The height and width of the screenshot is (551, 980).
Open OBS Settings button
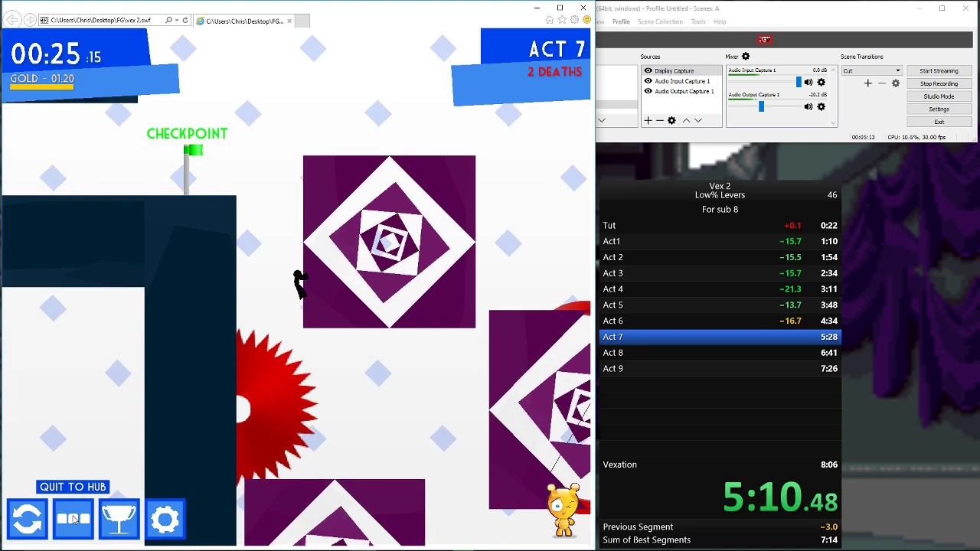[939, 109]
